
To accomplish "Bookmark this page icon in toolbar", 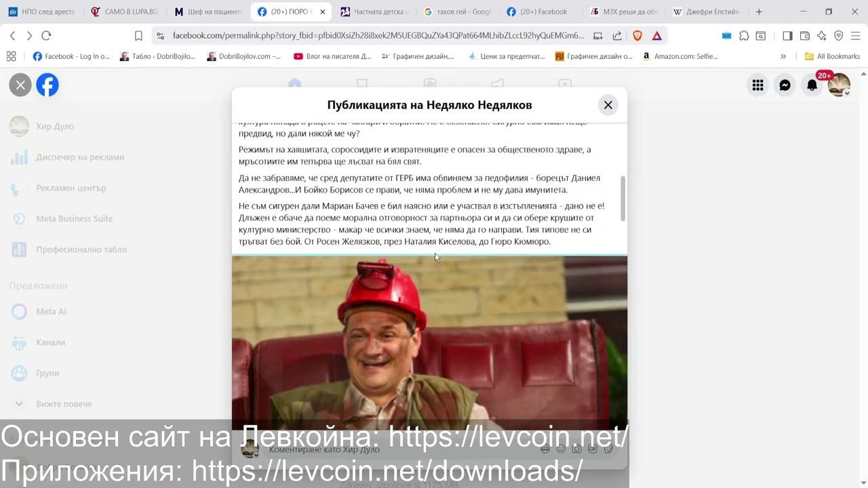I will (138, 36).
